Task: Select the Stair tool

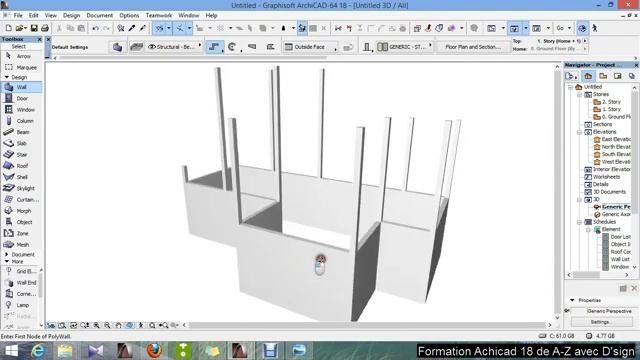Action: 21,155
